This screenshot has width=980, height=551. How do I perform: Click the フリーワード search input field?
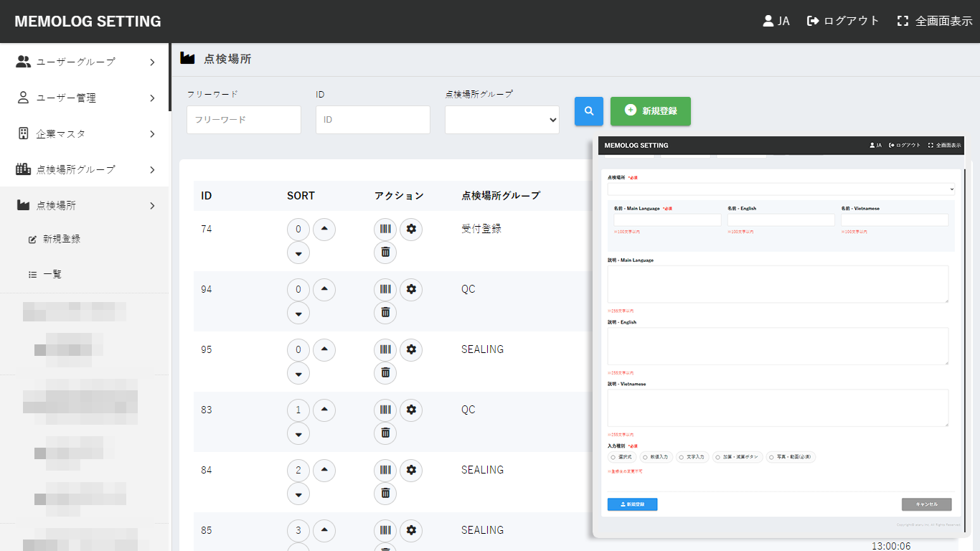coord(243,120)
